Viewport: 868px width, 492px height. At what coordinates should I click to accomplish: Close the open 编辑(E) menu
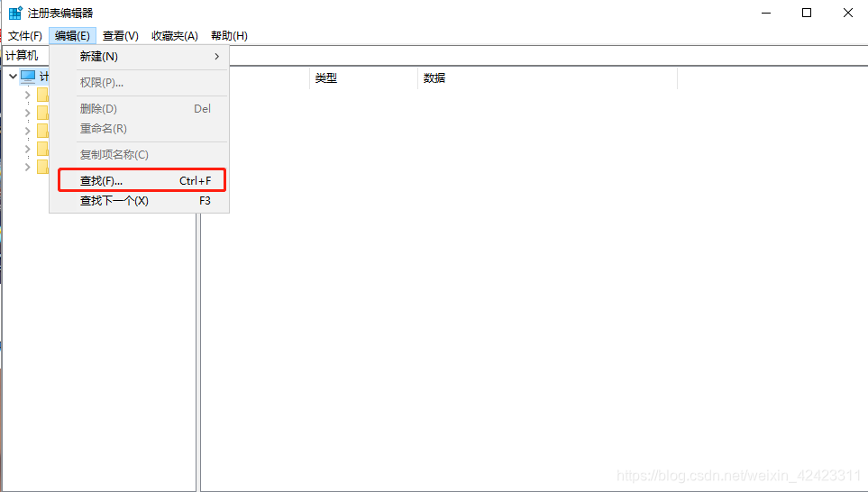point(72,36)
